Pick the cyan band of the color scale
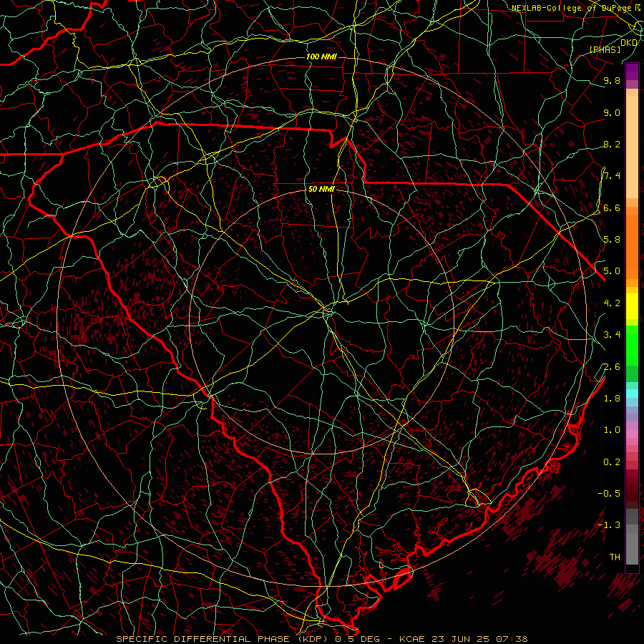The width and height of the screenshot is (644, 644). coord(632,394)
